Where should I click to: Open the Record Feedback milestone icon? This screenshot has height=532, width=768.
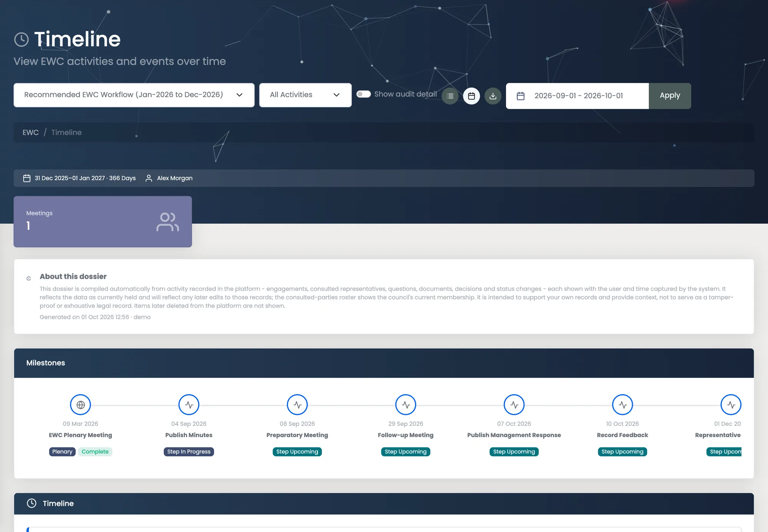[622, 404]
